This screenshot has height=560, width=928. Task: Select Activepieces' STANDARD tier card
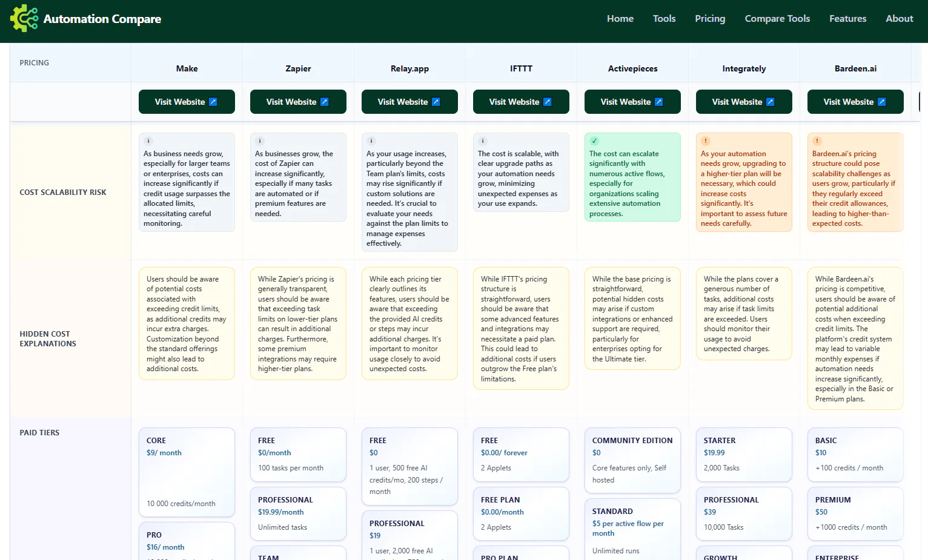point(632,530)
